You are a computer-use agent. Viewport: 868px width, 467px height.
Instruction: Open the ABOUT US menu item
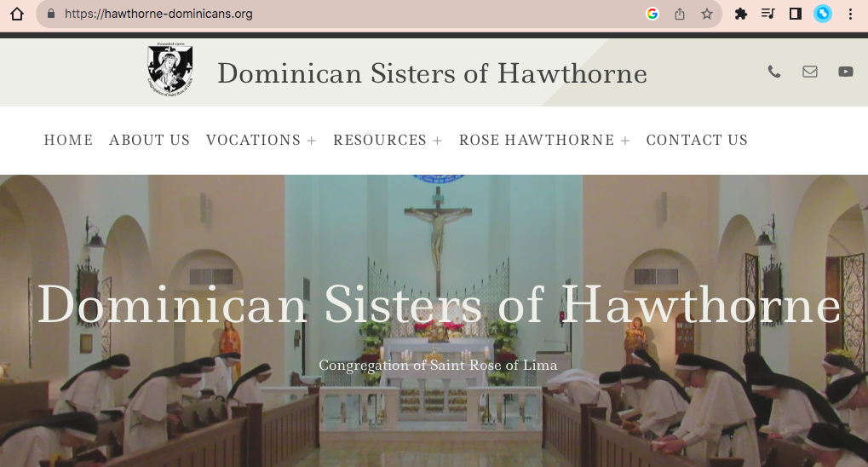click(149, 140)
